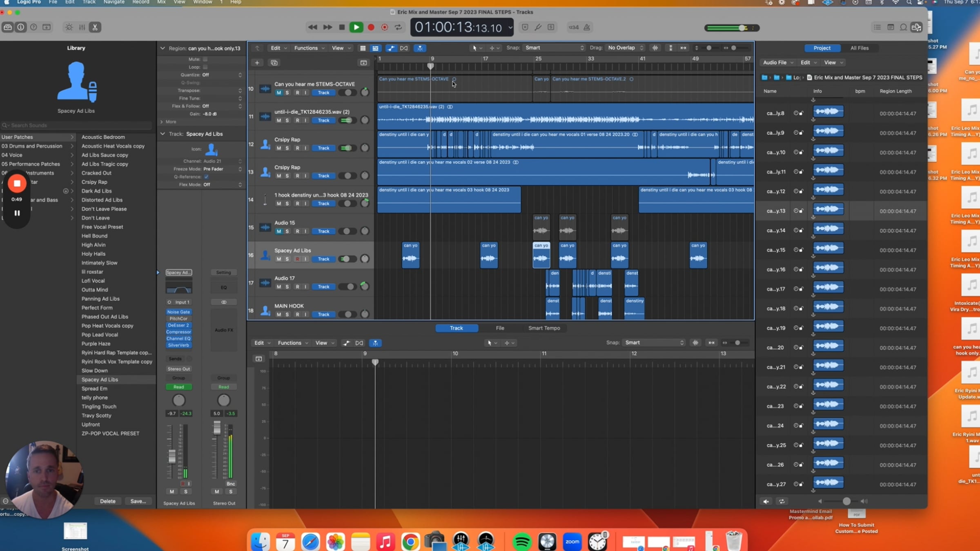Click the Flex show/hide icon
980x551 pixels.
point(404,48)
